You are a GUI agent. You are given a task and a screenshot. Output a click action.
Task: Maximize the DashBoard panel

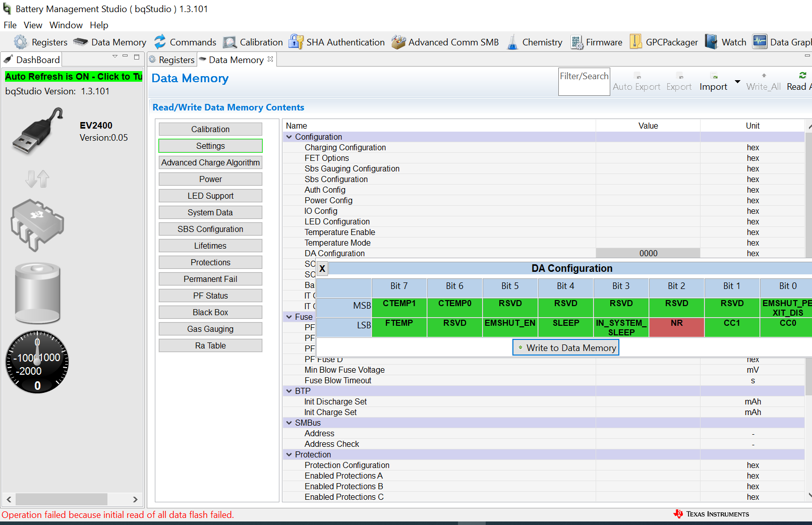(x=137, y=57)
